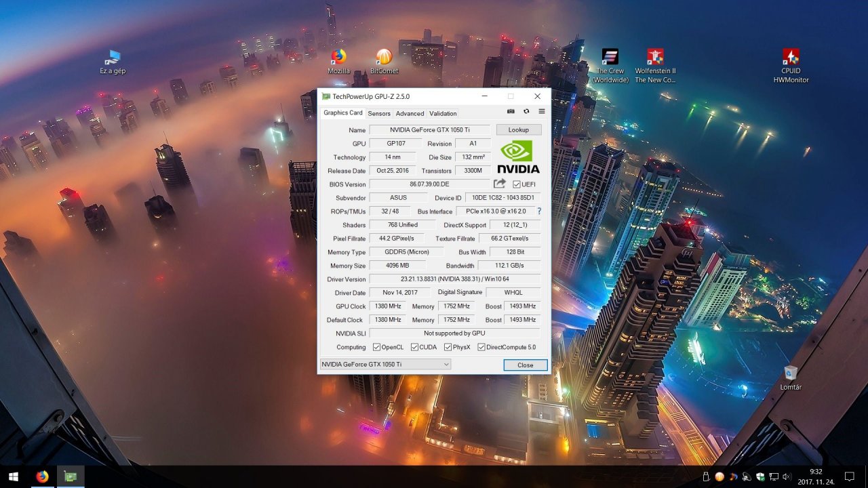This screenshot has height=488, width=868.
Task: Click the Windows Defender shield tray icon
Action: (x=760, y=476)
